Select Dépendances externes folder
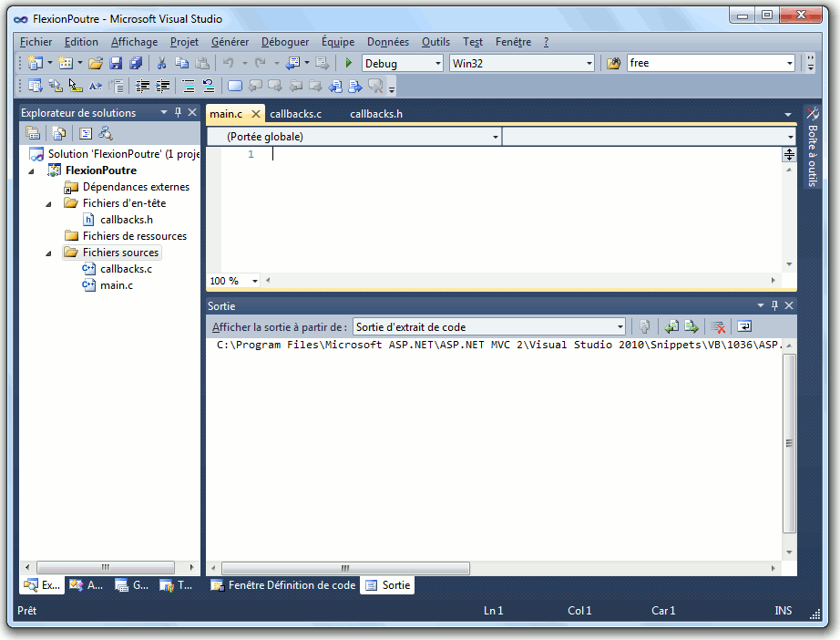 click(x=136, y=187)
